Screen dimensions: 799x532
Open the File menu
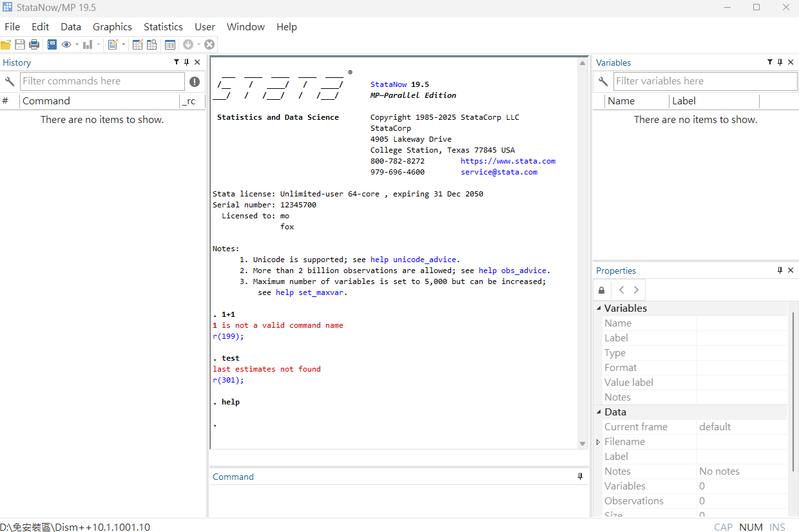click(x=12, y=27)
